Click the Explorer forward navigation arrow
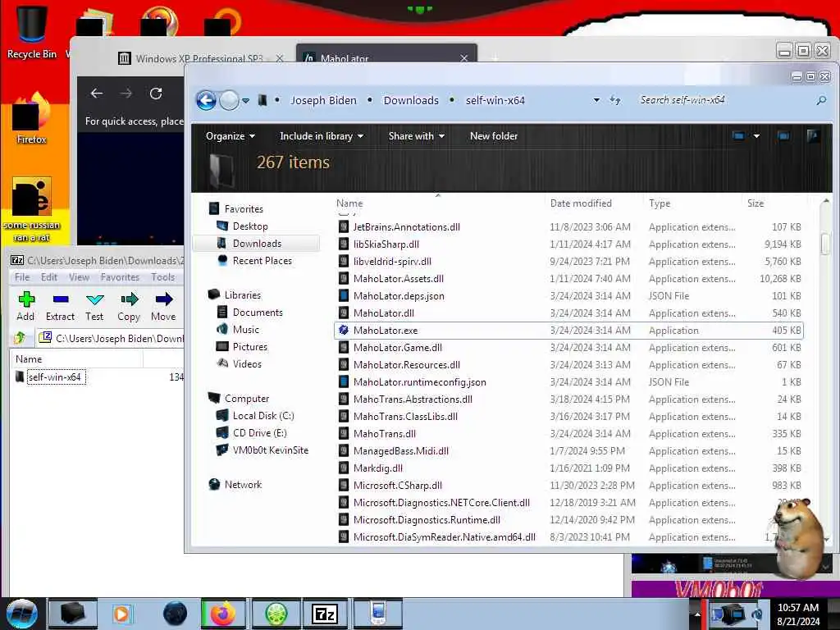 230,100
